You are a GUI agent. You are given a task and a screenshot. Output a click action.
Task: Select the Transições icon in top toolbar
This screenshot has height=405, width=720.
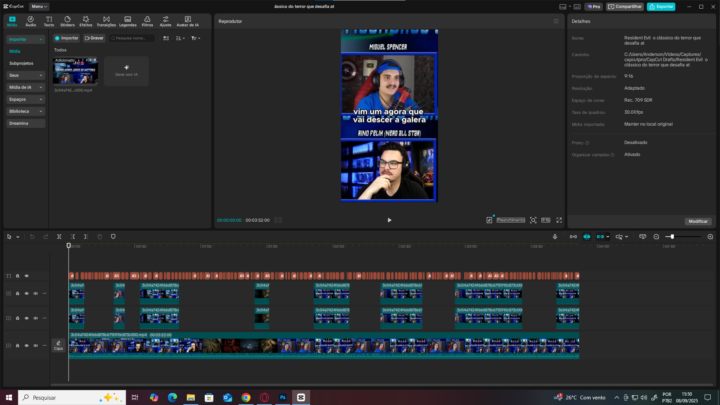click(105, 19)
